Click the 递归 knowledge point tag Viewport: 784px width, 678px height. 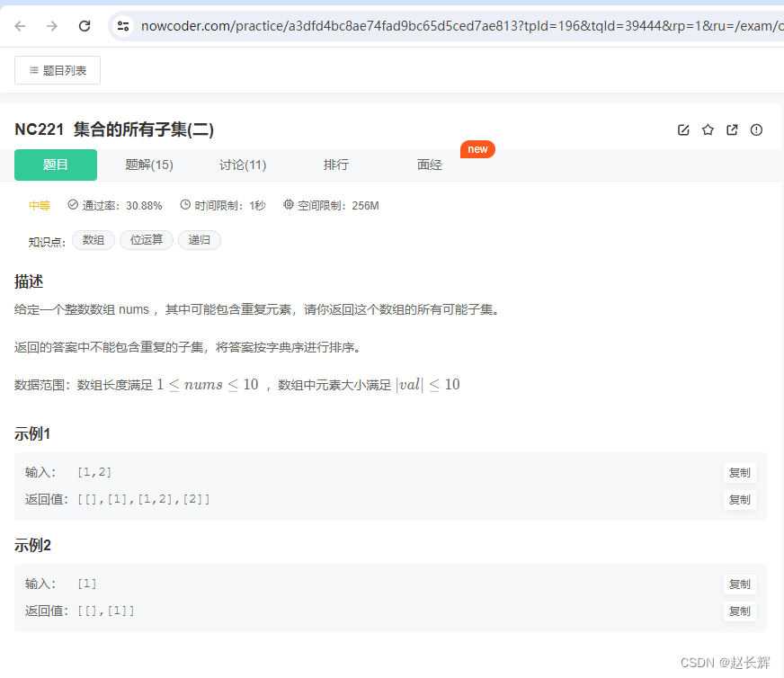tap(199, 239)
